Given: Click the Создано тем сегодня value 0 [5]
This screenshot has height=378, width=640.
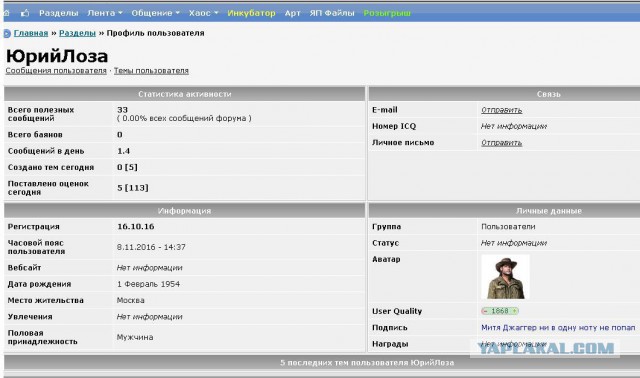Looking at the screenshot, I should click(127, 167).
